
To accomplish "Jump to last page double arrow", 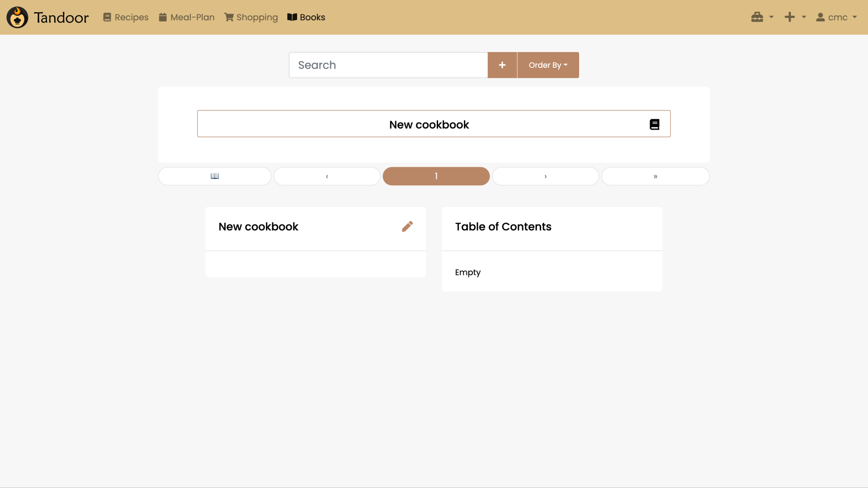I will [655, 176].
